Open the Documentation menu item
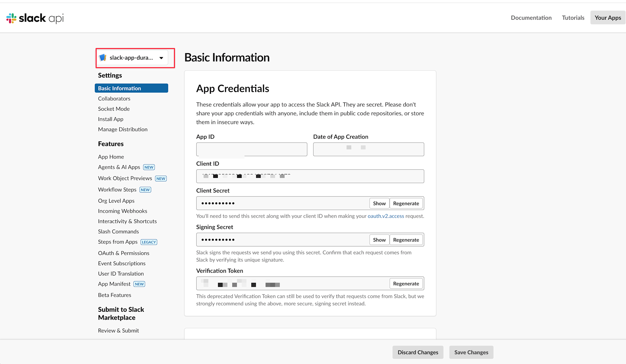The height and width of the screenshot is (364, 626). (x=531, y=18)
